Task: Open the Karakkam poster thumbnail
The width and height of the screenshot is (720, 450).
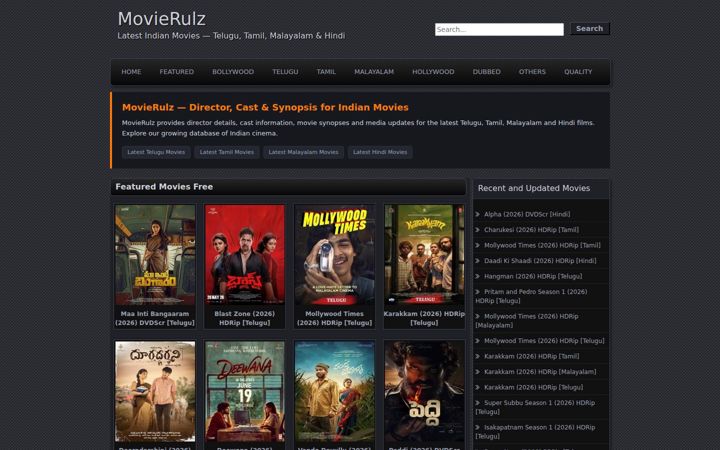Action: pos(424,255)
